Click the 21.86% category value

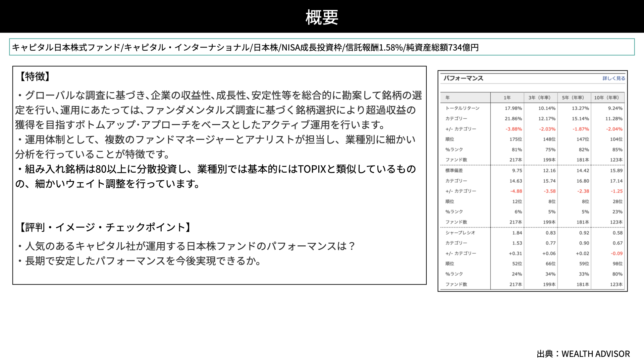[x=514, y=119]
